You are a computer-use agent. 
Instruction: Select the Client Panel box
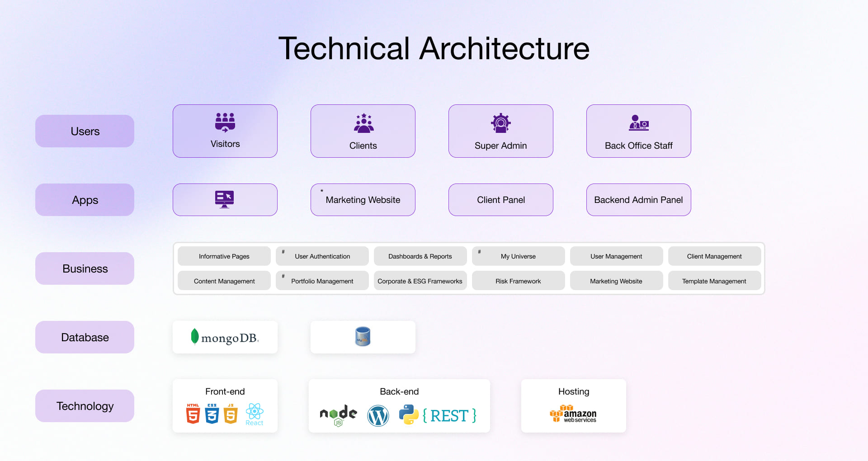click(500, 199)
